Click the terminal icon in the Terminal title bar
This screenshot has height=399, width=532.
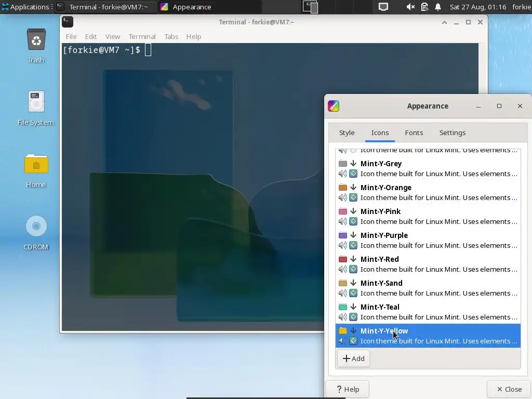[68, 22]
